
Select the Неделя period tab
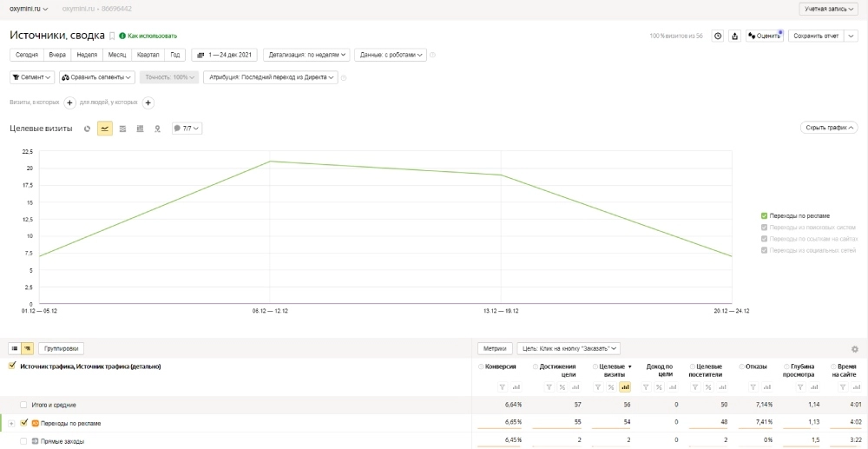88,55
